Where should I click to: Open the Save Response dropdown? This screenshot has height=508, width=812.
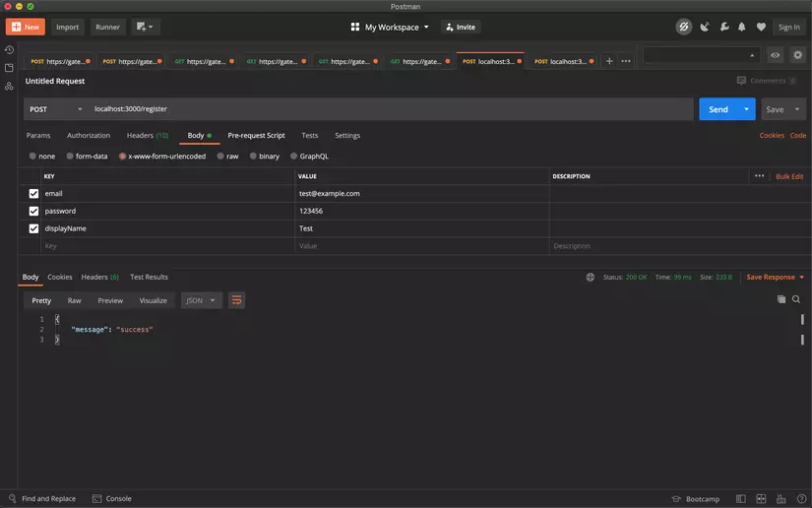[x=776, y=277]
